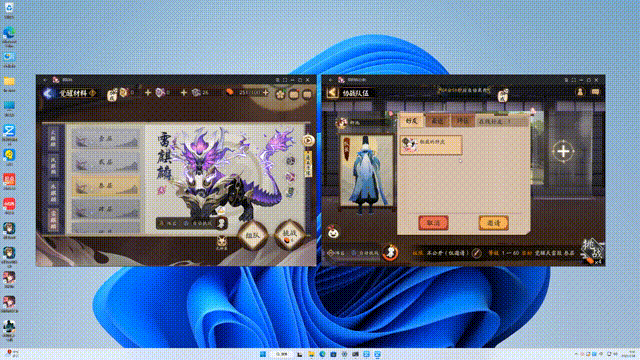Image resolution: width=640 pixels, height=360 pixels.
Task: Add stamina with the plus icon
Action: [266, 93]
